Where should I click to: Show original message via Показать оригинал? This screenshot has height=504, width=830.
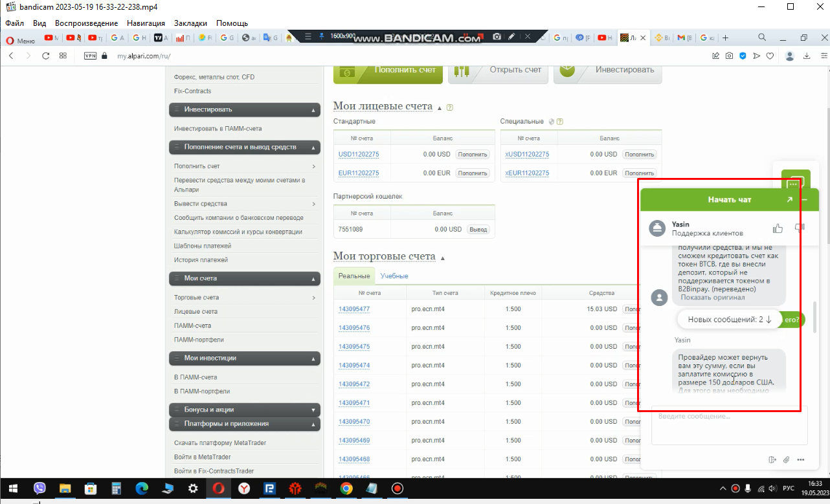coord(712,298)
